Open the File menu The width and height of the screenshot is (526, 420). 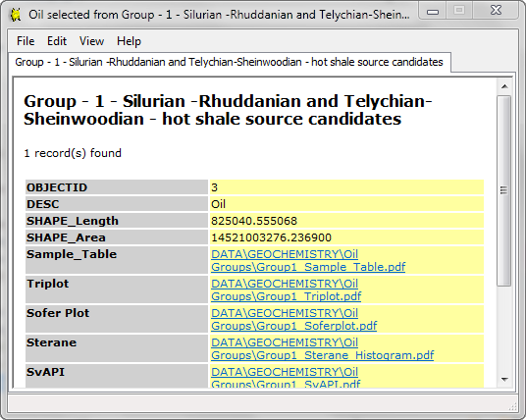(x=26, y=41)
